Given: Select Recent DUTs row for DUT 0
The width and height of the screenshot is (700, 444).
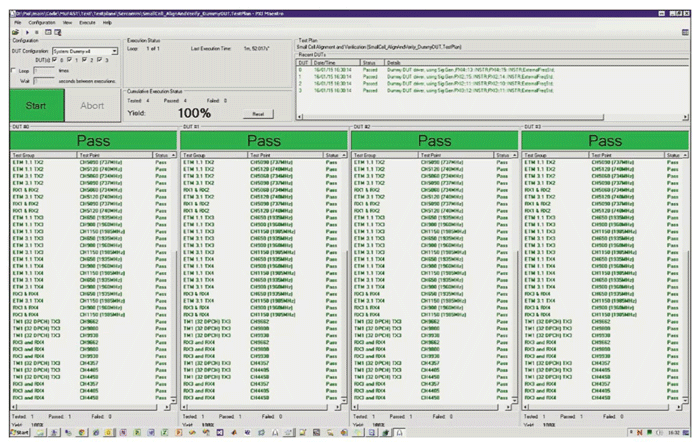Looking at the screenshot, I should [x=491, y=70].
